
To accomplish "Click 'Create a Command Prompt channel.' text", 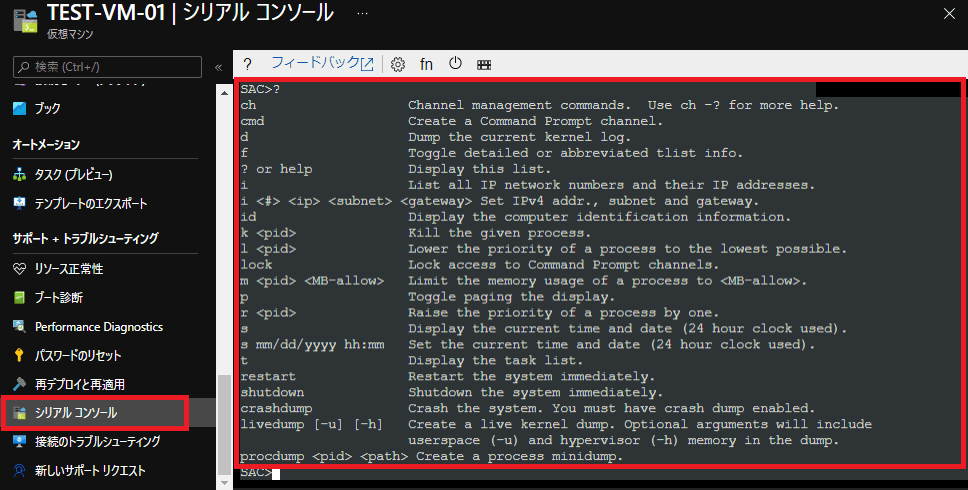I will (x=535, y=122).
